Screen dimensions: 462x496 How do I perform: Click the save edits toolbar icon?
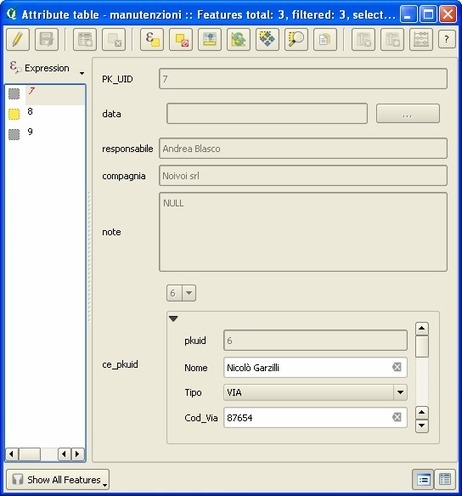pos(47,40)
